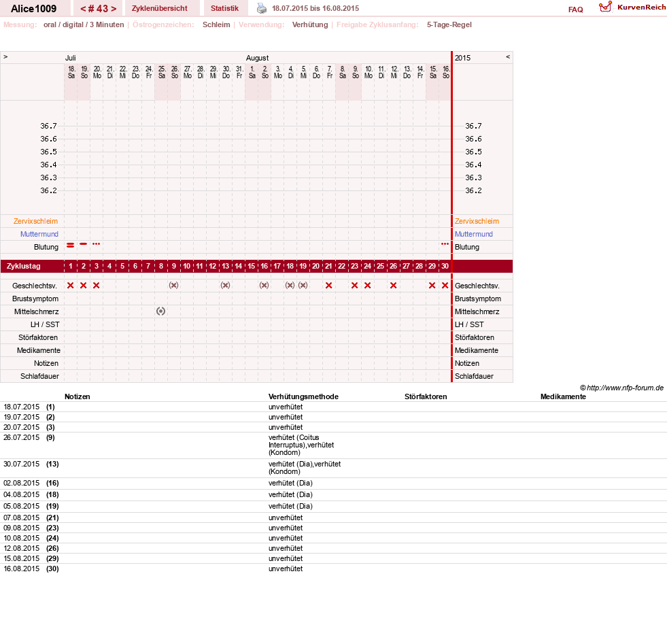
Task: Click the Schleim estrogen sign value
Action: pos(216,24)
